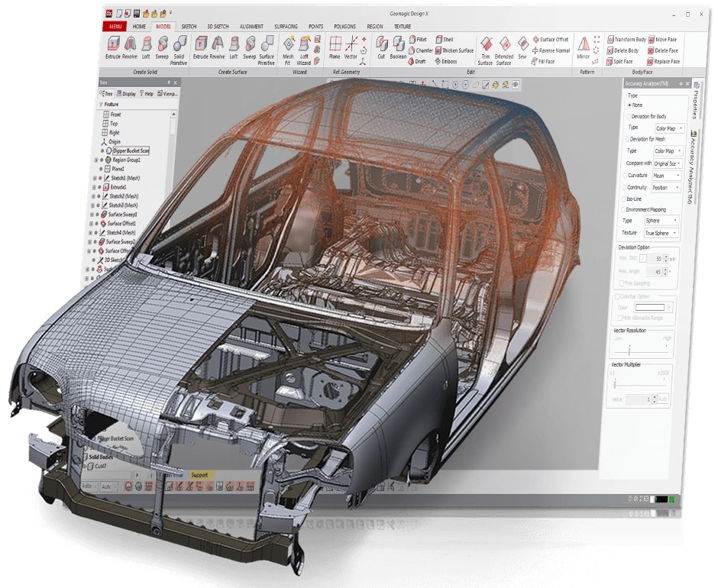Select the Plane tool in Ref.Geometry
Image resolution: width=718 pixels, height=588 pixels.
click(335, 47)
